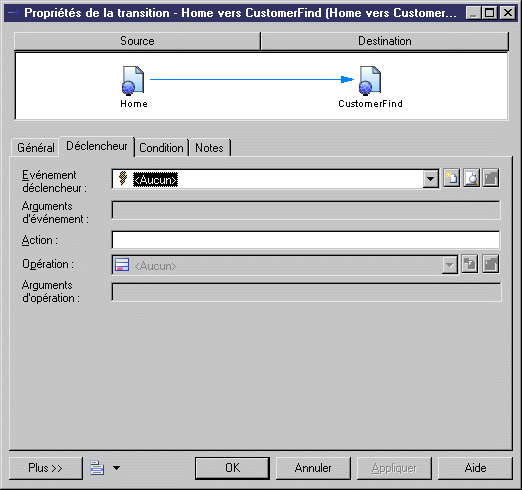This screenshot has height=490, width=522.
Task: Switch to the Général tab
Action: [x=36, y=148]
